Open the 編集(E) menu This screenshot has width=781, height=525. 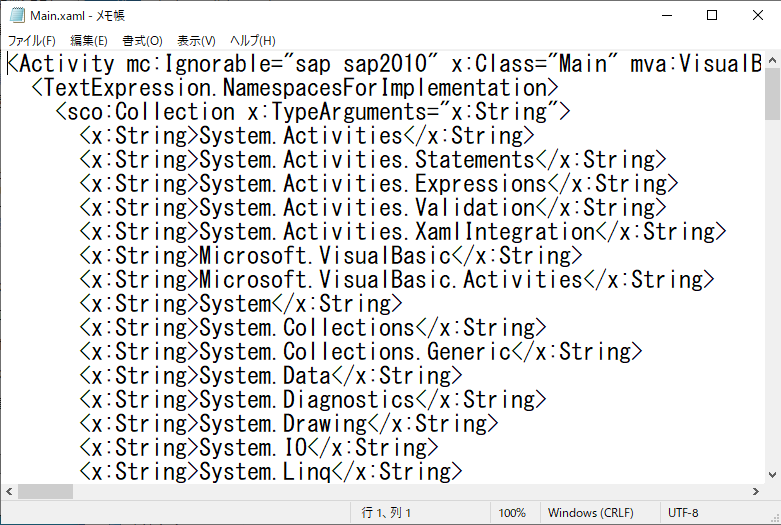click(88, 41)
